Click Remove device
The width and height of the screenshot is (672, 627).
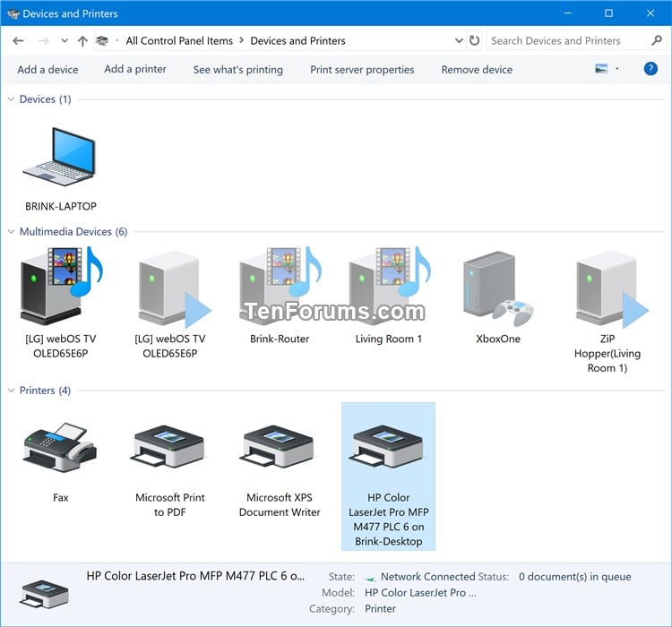click(x=477, y=70)
